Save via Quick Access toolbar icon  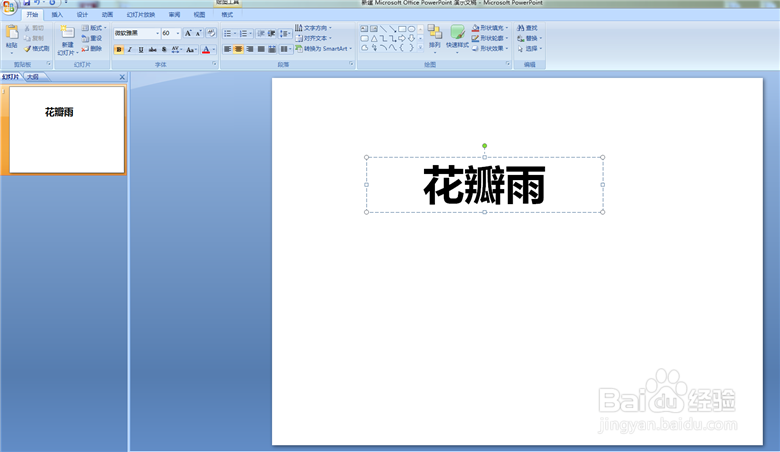pos(27,2)
